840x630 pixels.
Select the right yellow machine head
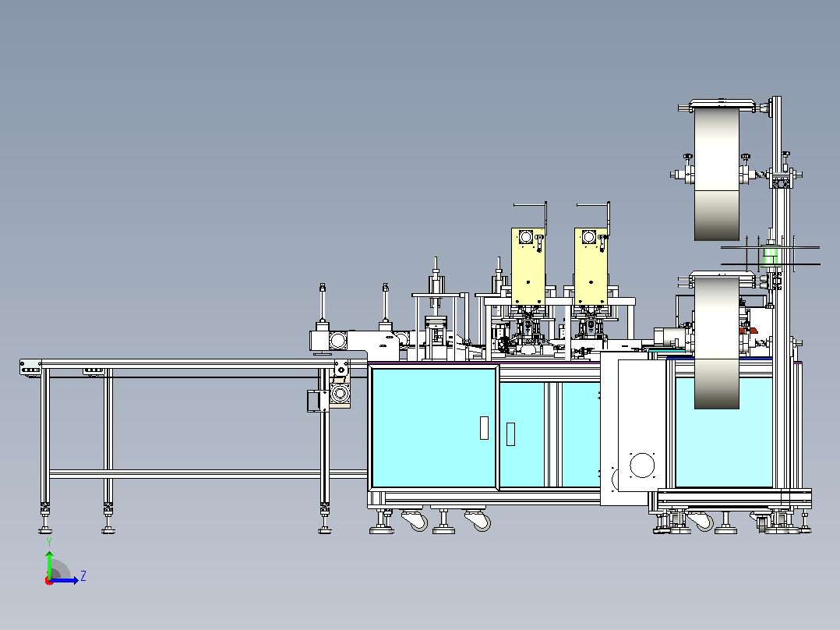tap(591, 267)
